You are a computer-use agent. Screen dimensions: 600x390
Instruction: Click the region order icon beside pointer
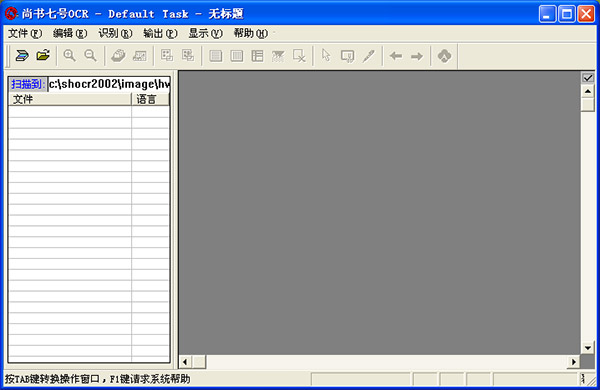coord(347,56)
